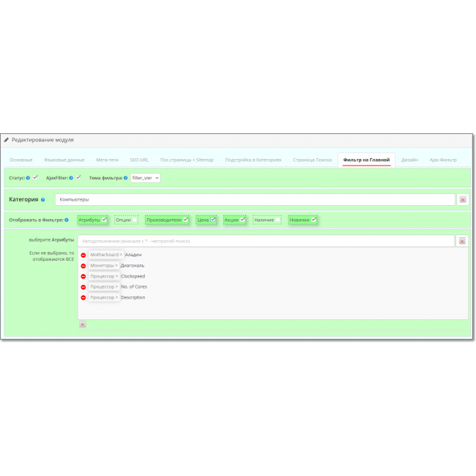Enable the Наличие filter checkbox
The image size is (476, 476).
click(x=278, y=219)
